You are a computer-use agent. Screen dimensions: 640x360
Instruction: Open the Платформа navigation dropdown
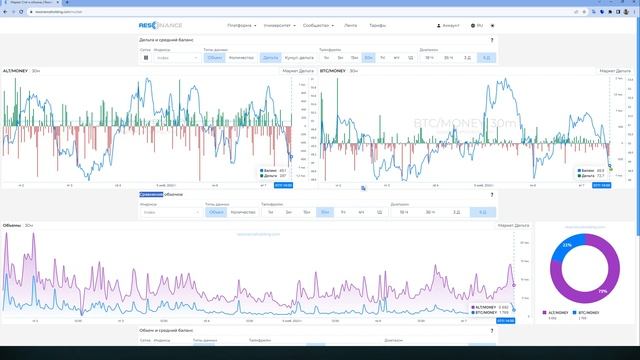click(x=242, y=25)
